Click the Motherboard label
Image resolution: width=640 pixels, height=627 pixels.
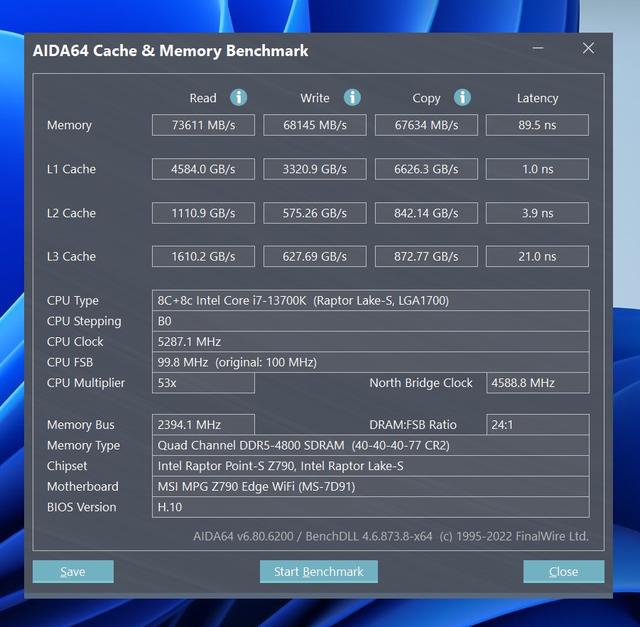click(82, 487)
